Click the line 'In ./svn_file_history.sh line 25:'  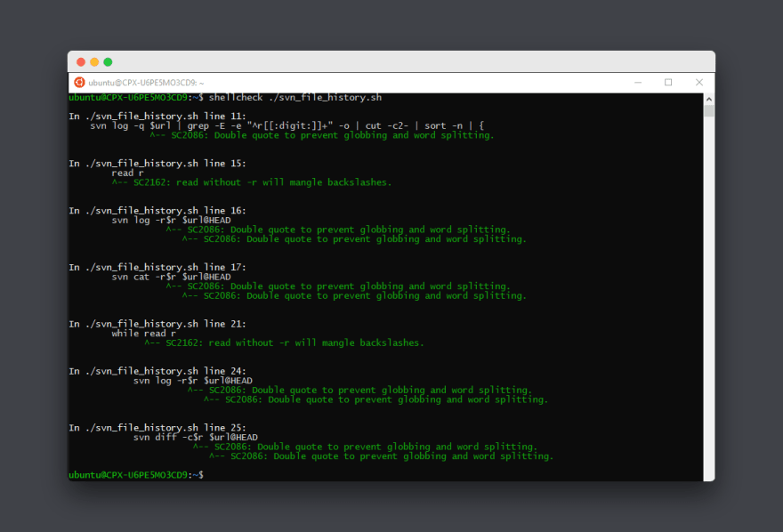coord(157,428)
